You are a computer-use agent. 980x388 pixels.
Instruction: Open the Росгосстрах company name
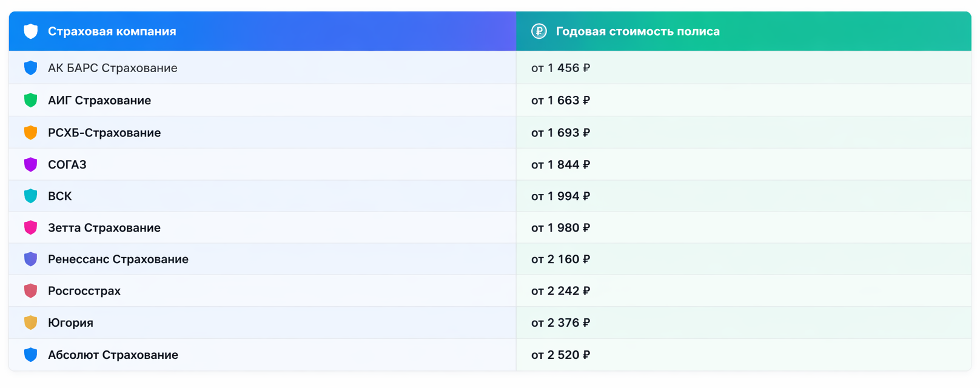(x=84, y=291)
